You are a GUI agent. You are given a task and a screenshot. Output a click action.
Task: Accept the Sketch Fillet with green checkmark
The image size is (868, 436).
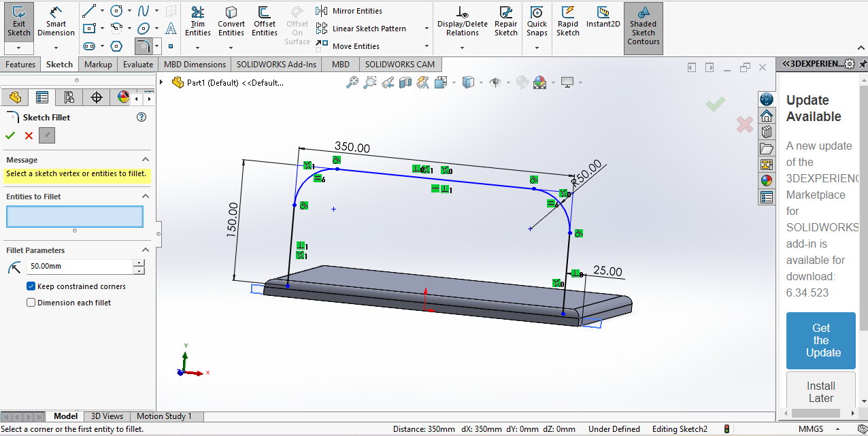tap(10, 135)
